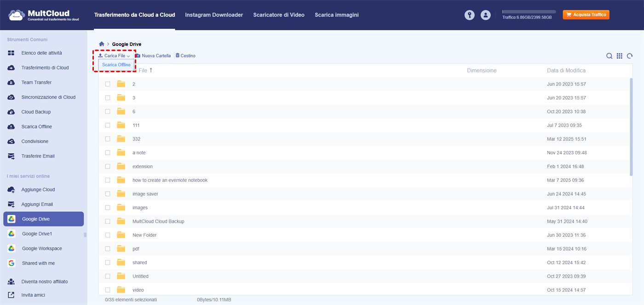Open the New Folder entry
Screen dimensions: 644x305
pyautogui.click(x=144, y=235)
